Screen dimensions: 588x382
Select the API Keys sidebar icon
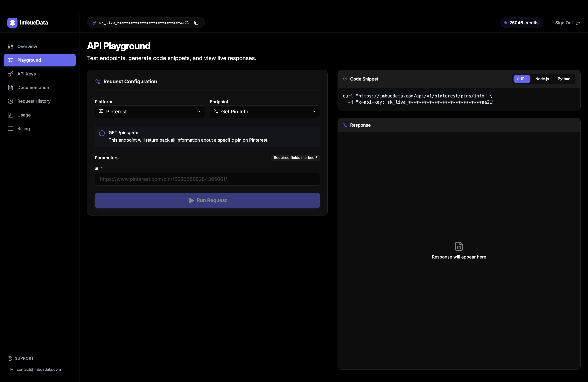10,74
